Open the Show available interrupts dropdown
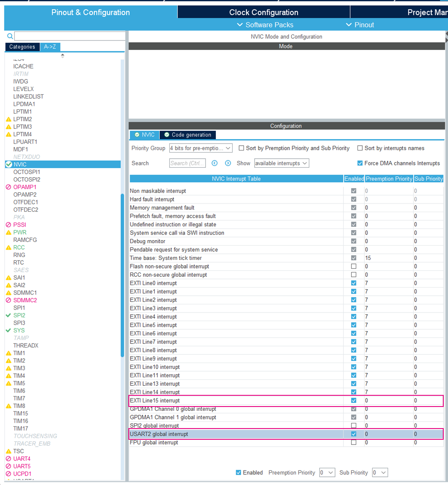Screen dimensions: 448x485 (x=281, y=163)
